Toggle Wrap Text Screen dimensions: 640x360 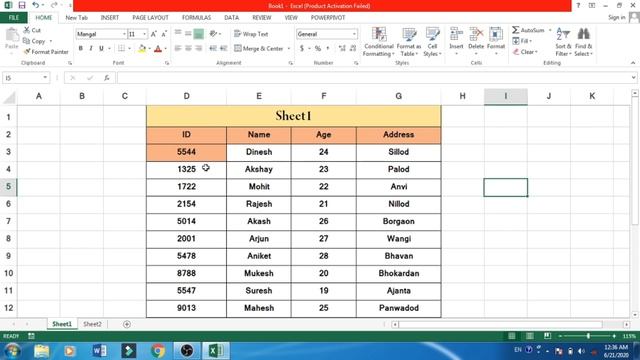pyautogui.click(x=251, y=34)
